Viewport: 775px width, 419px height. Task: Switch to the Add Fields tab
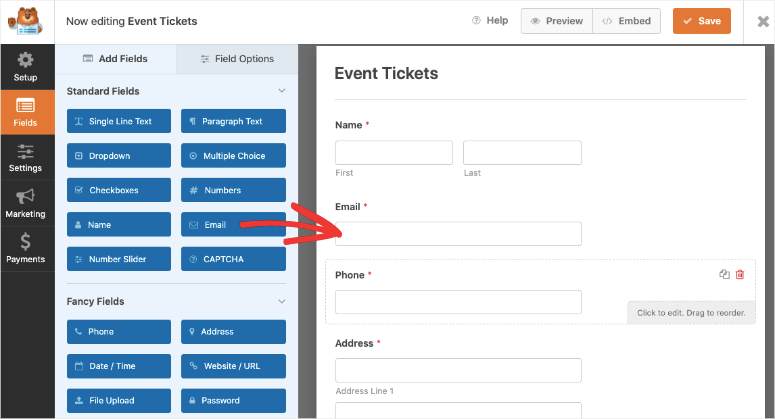[x=116, y=59]
